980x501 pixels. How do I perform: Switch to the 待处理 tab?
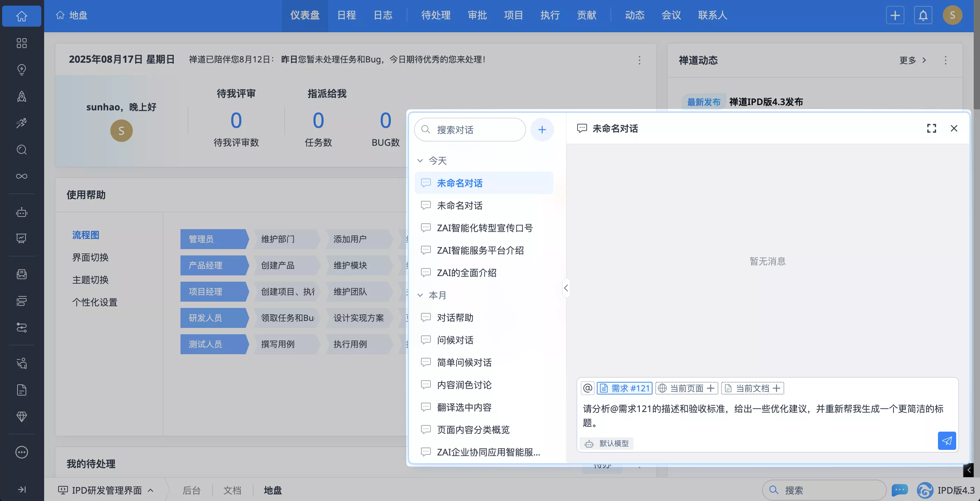(x=436, y=15)
